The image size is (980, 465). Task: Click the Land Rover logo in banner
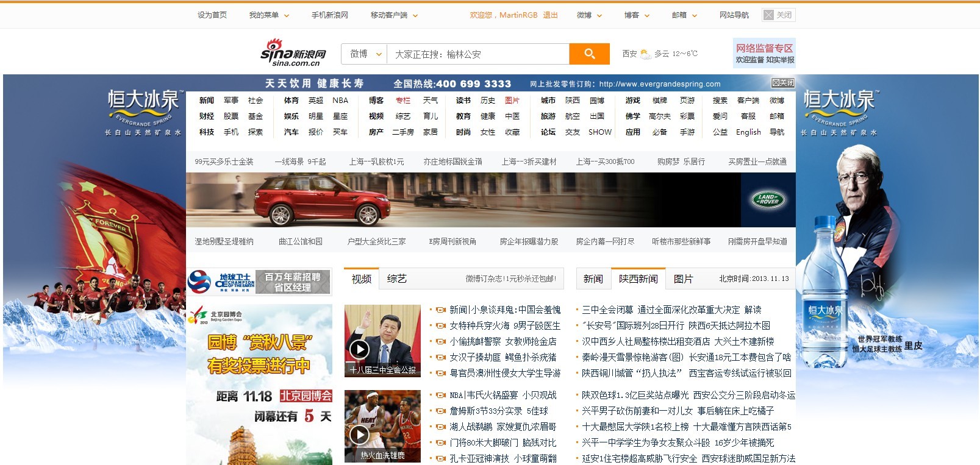tap(768, 199)
